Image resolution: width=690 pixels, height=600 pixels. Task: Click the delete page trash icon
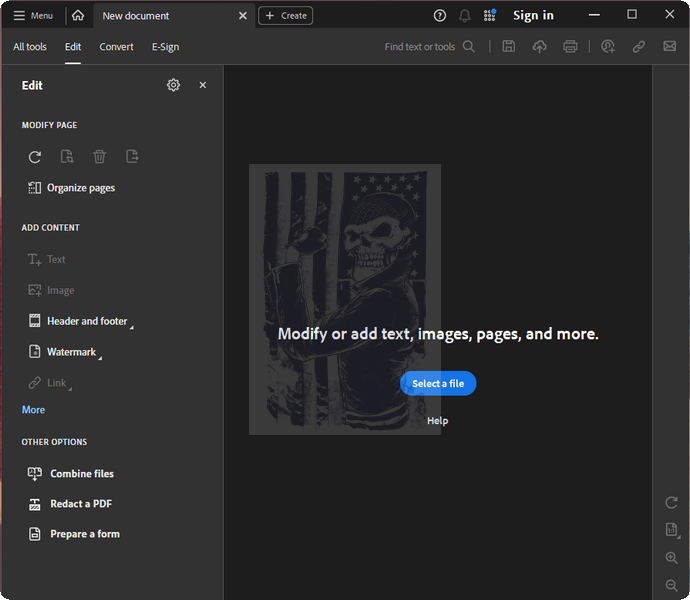tap(99, 157)
